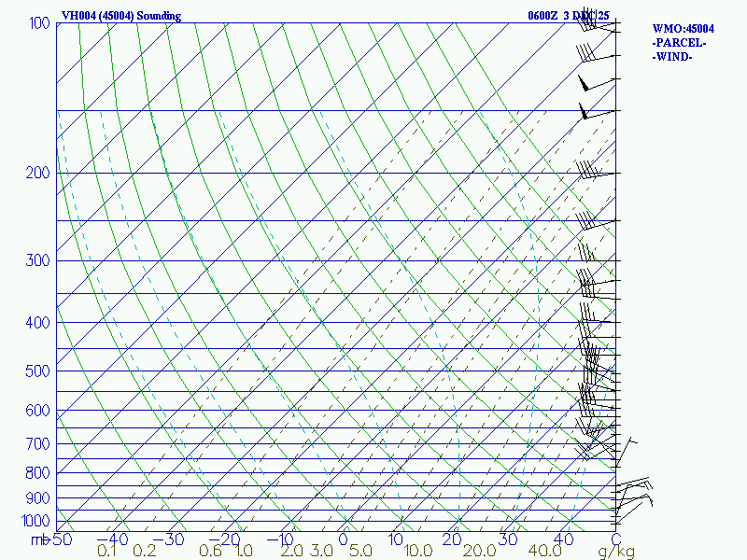Screen dimensions: 747x560
Task: Click the 0 temperature axis label
Action: [x=343, y=539]
